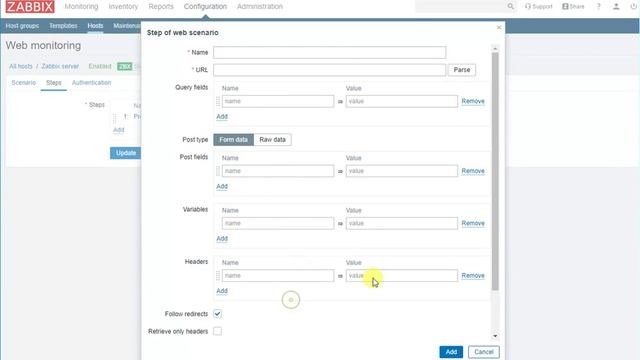Go to Hosts submenu

click(95, 26)
